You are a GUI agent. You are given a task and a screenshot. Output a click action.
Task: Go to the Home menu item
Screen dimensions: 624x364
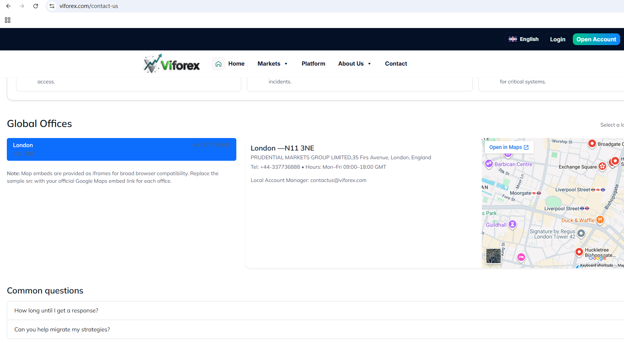236,64
